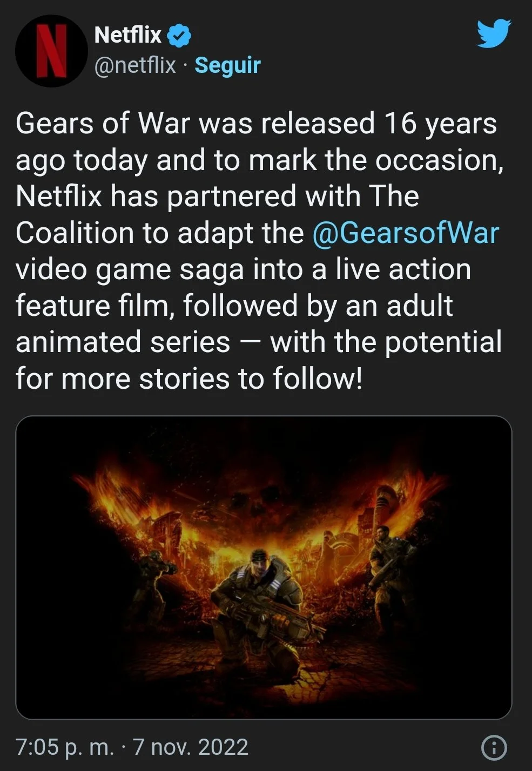This screenshot has height=771, width=532.
Task: Click the 7:05 p. m. timestamp
Action: coord(65,747)
